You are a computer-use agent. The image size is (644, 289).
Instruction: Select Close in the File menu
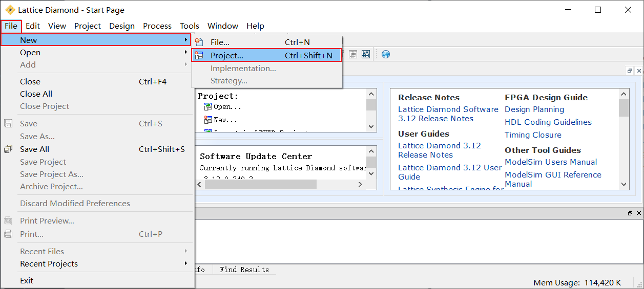[x=97, y=81]
